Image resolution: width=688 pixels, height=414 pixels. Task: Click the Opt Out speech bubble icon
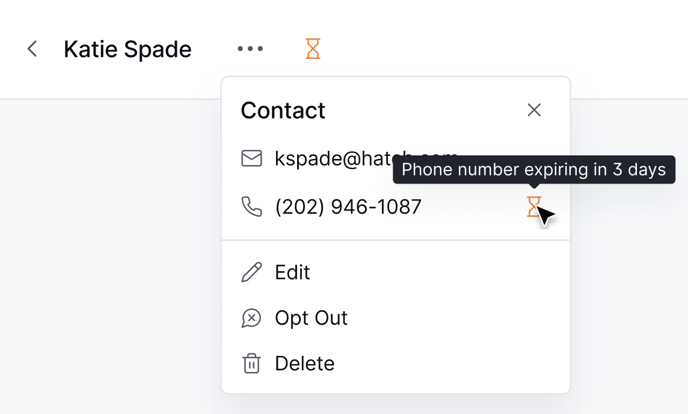pos(252,318)
